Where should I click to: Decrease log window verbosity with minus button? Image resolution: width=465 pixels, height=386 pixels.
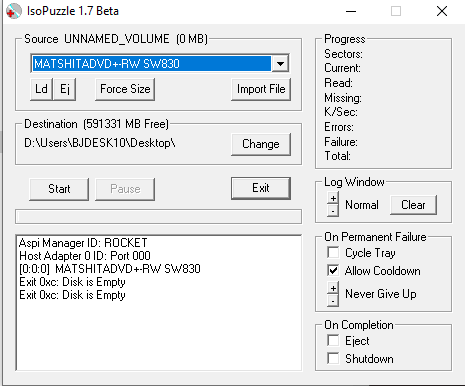tap(333, 211)
